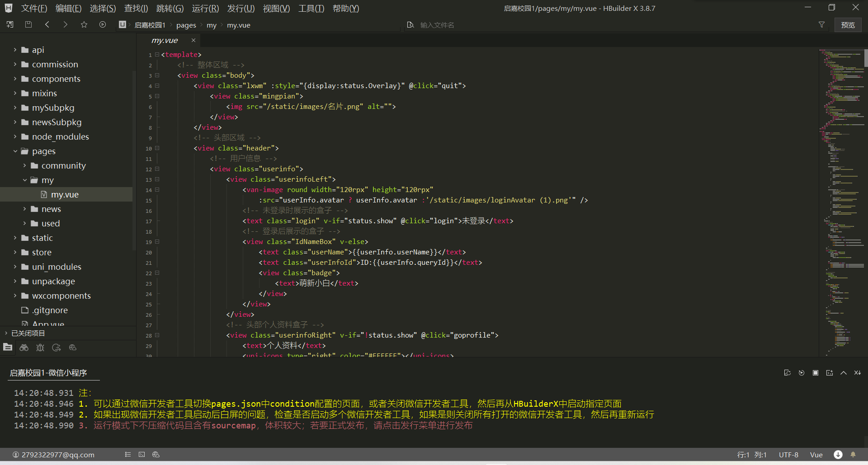This screenshot has width=868, height=465.
Task: Expand the commission folder
Action: 15,64
